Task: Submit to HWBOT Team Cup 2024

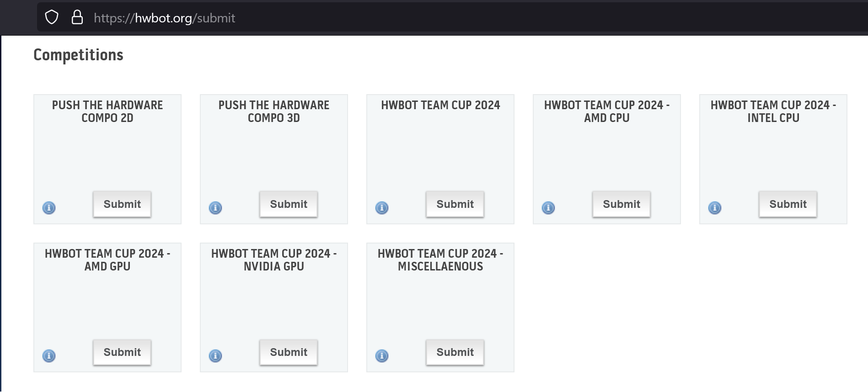Action: [x=455, y=204]
